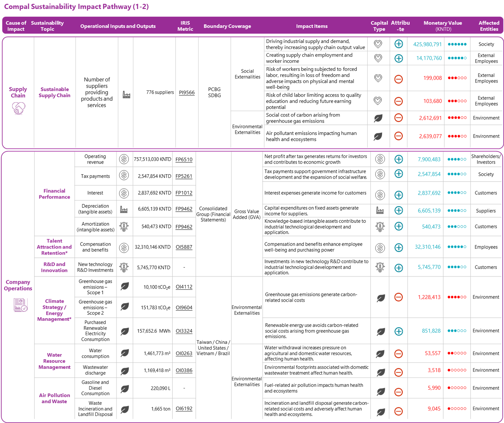Click the six-dot rating for 425,980,791

457,44
